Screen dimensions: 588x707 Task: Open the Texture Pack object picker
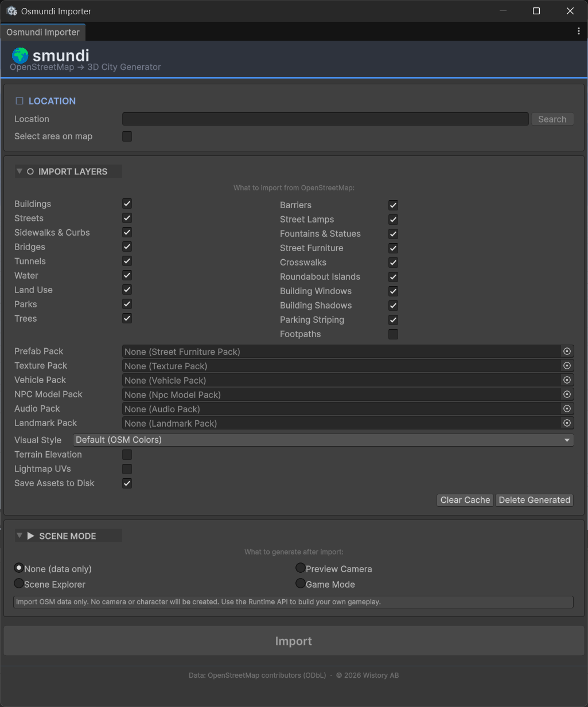567,365
